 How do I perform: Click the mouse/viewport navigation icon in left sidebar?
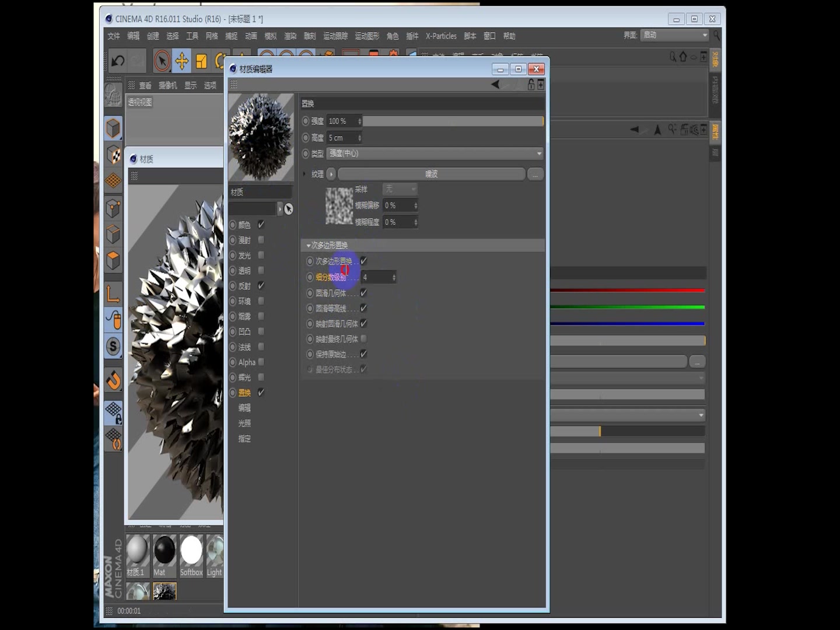coord(114,318)
